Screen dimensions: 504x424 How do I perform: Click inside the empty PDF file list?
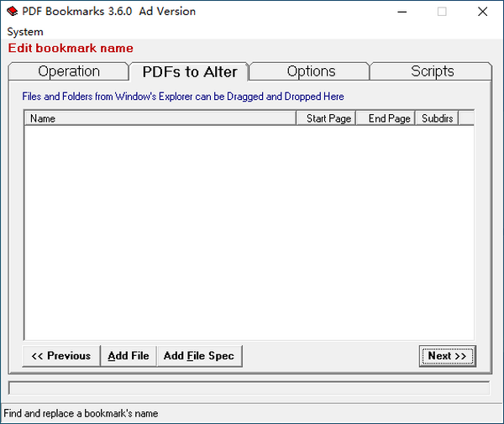[249, 231]
